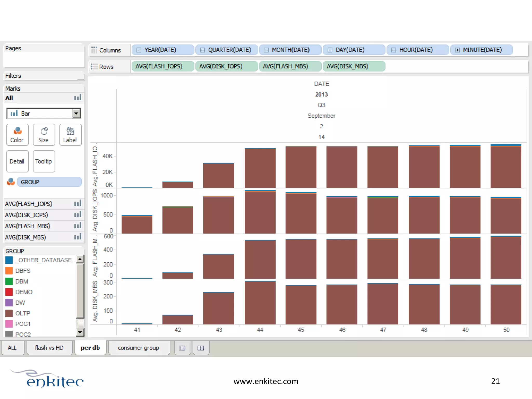Screen dimensions: 532x399
Task: Expand the MINUTE(DATE) pill plus box
Action: point(457,50)
